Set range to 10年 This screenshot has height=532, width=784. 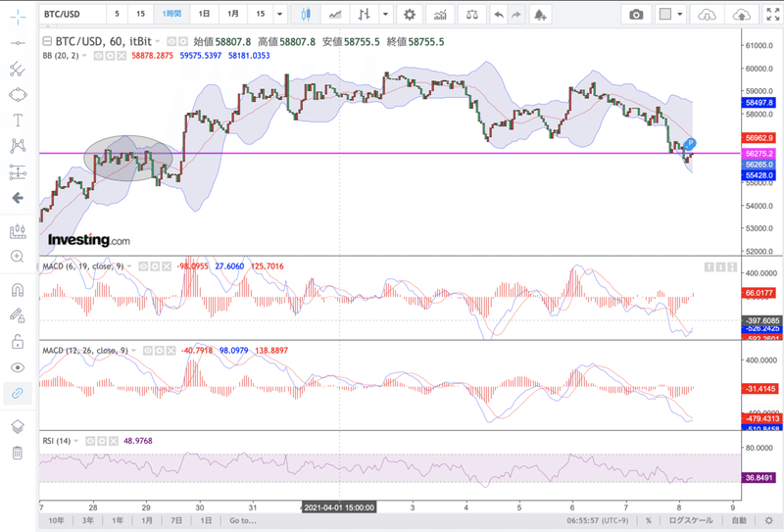coord(56,520)
